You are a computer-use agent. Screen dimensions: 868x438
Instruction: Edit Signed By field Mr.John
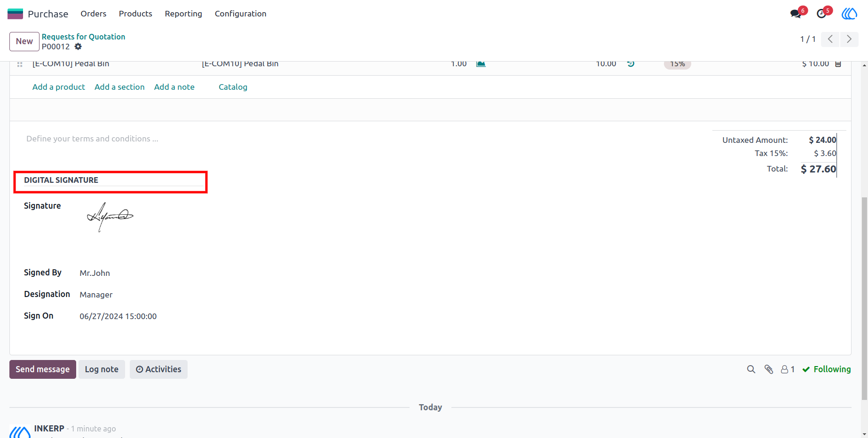[x=95, y=273]
